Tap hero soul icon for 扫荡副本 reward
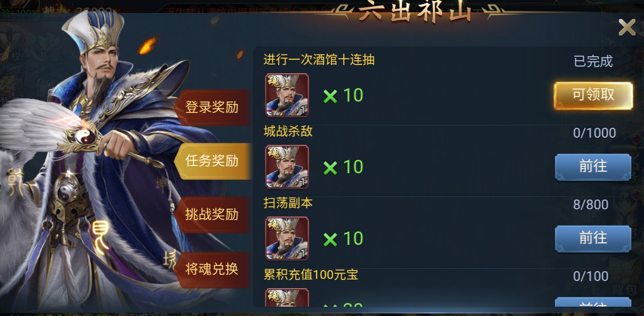The width and height of the screenshot is (644, 316). coord(287,238)
